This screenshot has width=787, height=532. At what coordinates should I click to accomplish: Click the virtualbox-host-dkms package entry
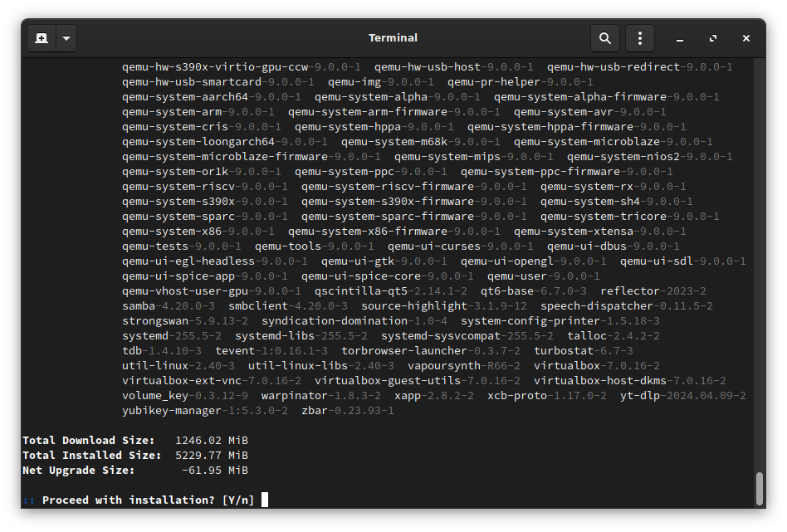click(x=629, y=381)
